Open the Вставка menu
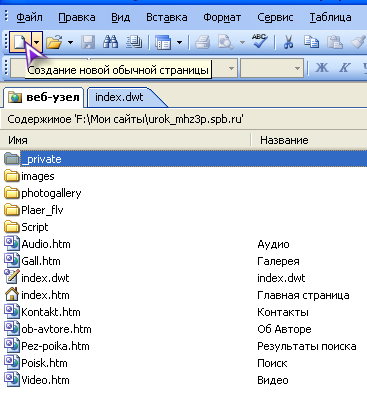This screenshot has width=367, height=399. click(x=167, y=17)
